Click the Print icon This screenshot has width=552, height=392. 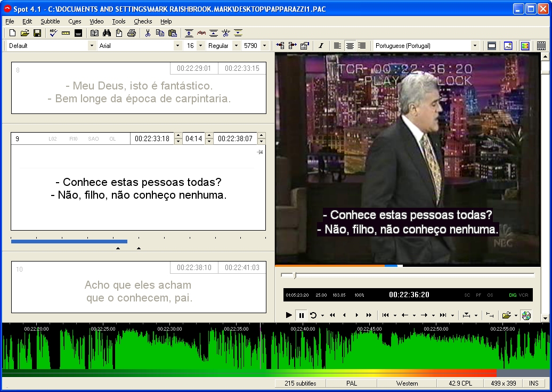132,33
